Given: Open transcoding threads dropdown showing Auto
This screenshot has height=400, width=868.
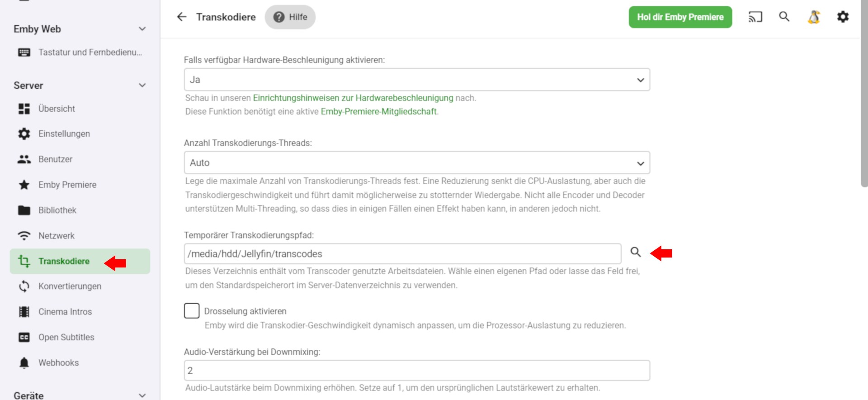Looking at the screenshot, I should [x=416, y=163].
